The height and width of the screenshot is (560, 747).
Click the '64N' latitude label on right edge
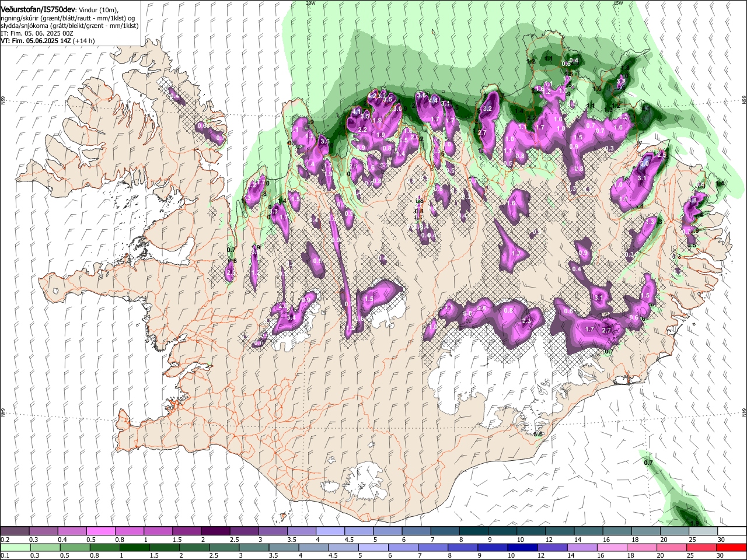tap(744, 412)
